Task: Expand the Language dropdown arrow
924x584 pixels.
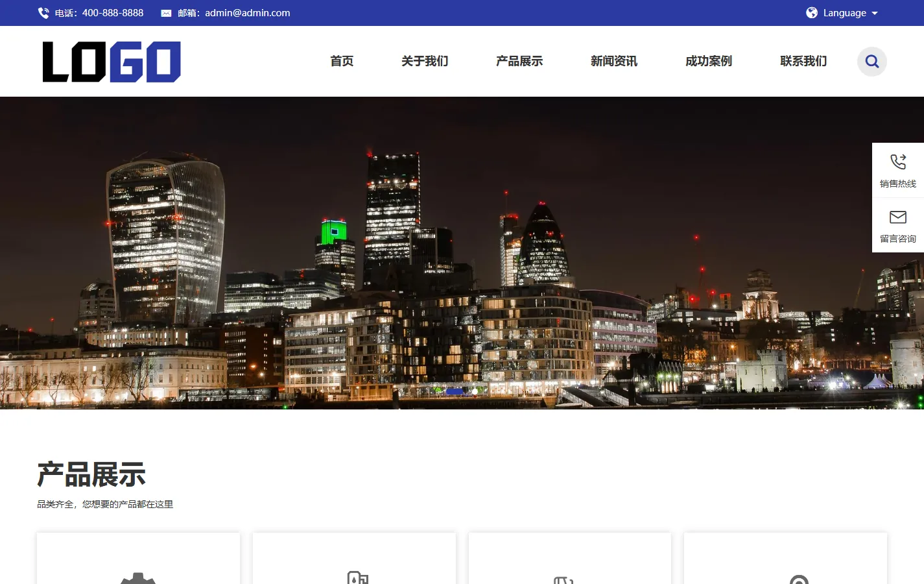Action: (875, 13)
